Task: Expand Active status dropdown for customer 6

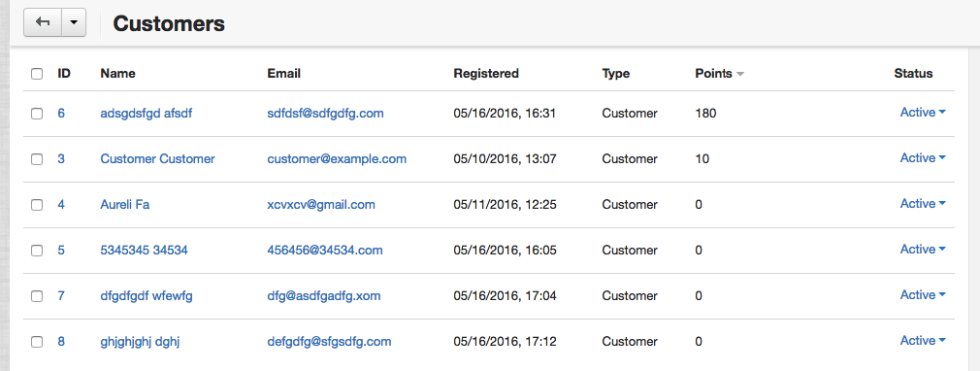Action: (x=923, y=113)
